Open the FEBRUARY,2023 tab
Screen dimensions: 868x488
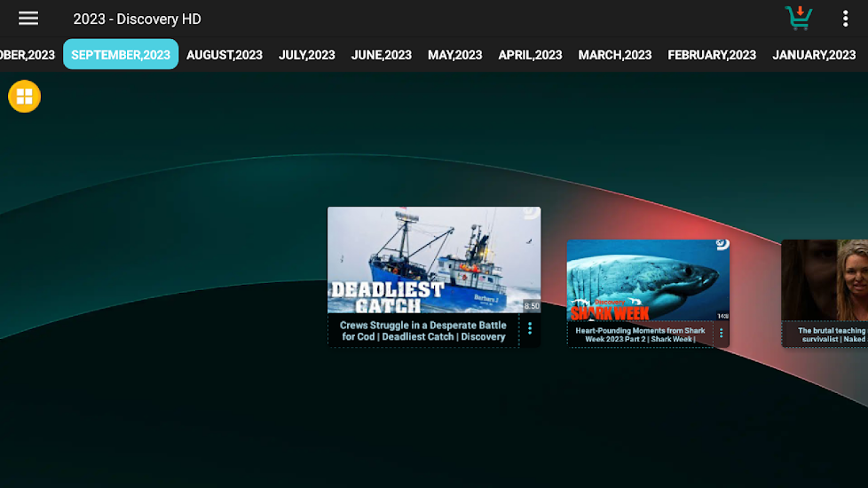712,54
